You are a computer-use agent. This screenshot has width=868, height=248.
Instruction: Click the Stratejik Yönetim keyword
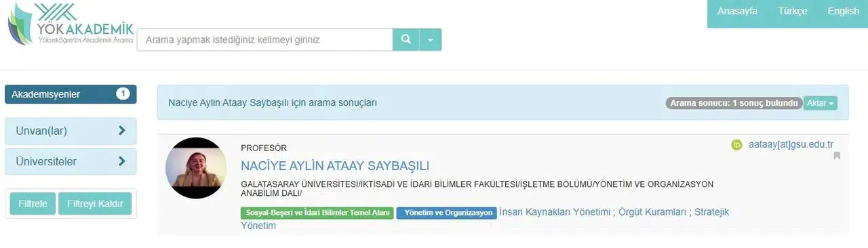(x=485, y=218)
